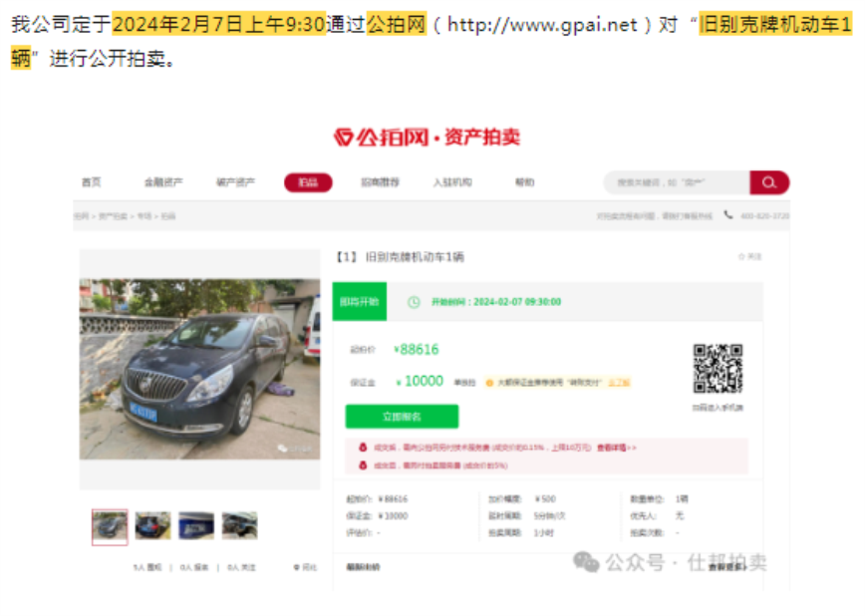Click the breadcrumb trail ending in 拍品
Screen dimensions: 865x616
coord(125,216)
